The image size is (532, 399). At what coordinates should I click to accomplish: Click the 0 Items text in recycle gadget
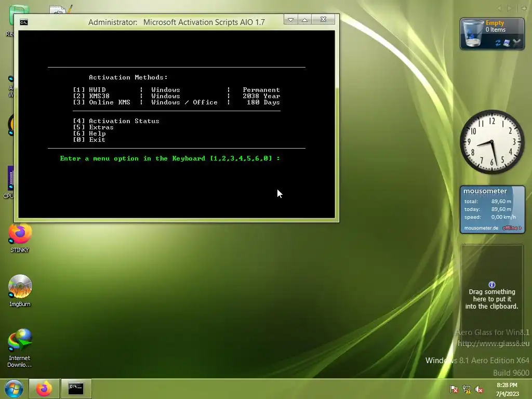click(x=495, y=30)
